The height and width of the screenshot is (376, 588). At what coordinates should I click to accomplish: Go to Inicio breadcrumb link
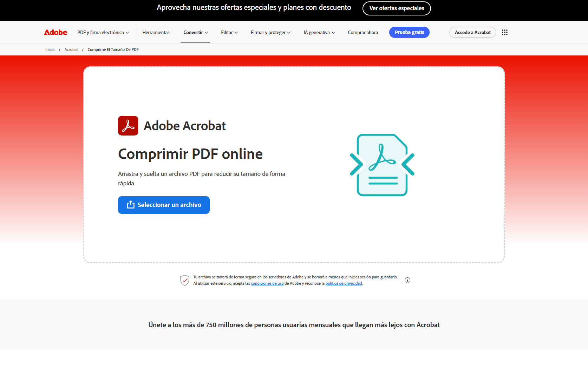[50, 50]
